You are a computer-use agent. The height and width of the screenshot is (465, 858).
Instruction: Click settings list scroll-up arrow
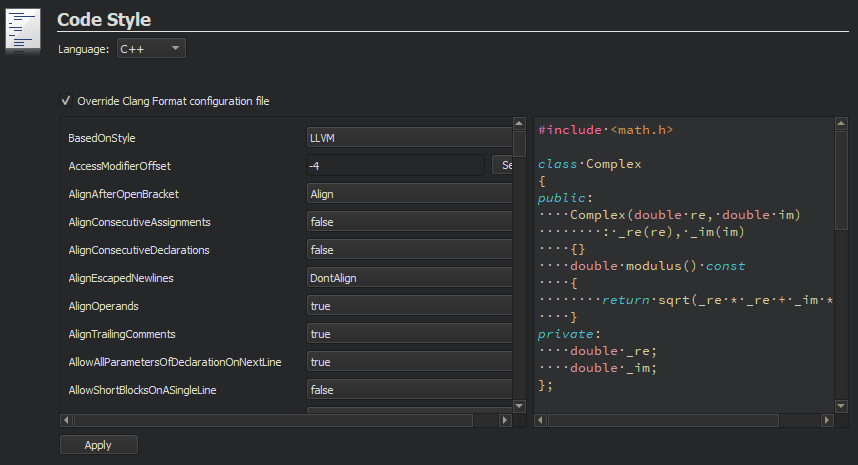click(519, 123)
